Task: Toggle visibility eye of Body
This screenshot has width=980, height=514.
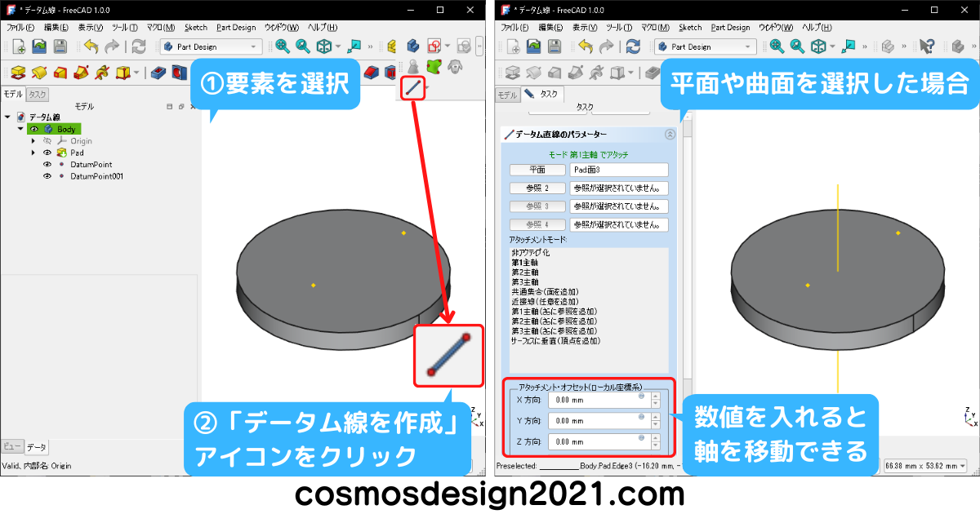Action: pyautogui.click(x=34, y=129)
